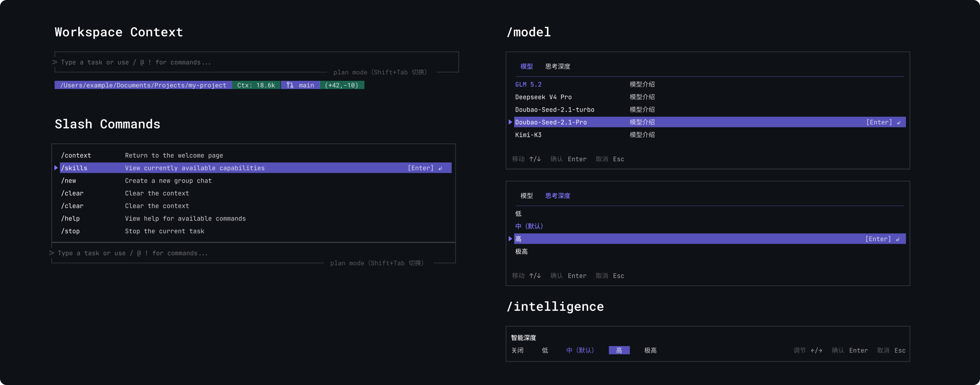Image resolution: width=980 pixels, height=385 pixels.
Task: Click [Enter] in the Doubao-Seed-2.1-Pro row
Action: pos(879,122)
